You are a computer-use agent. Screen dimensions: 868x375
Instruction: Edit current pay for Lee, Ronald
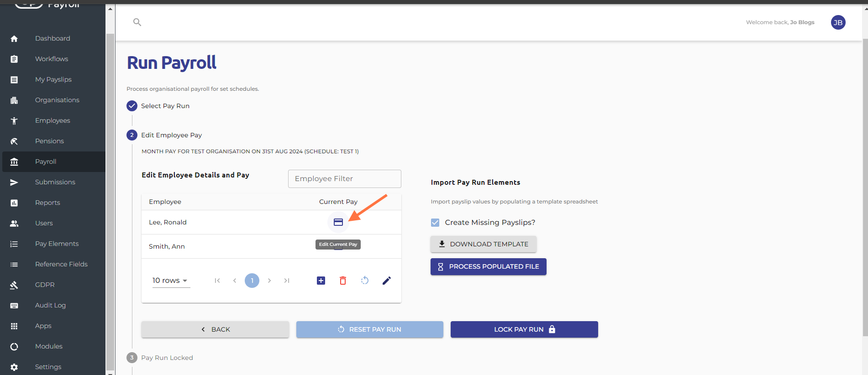[338, 222]
